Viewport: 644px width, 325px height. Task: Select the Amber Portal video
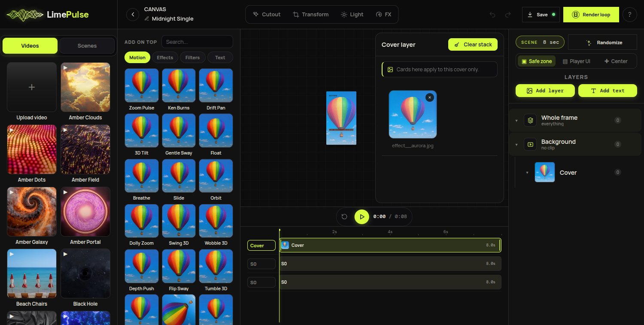[85, 212]
